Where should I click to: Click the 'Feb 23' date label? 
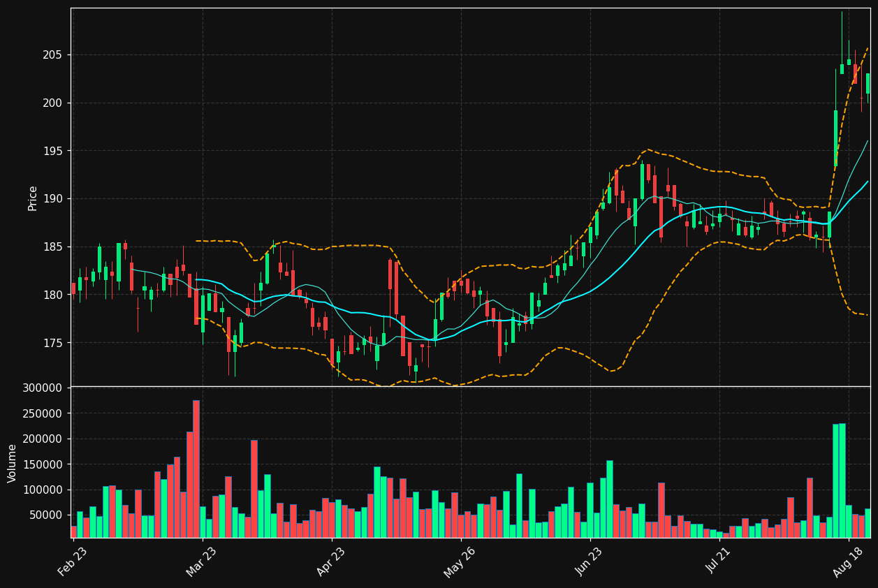tap(73, 561)
